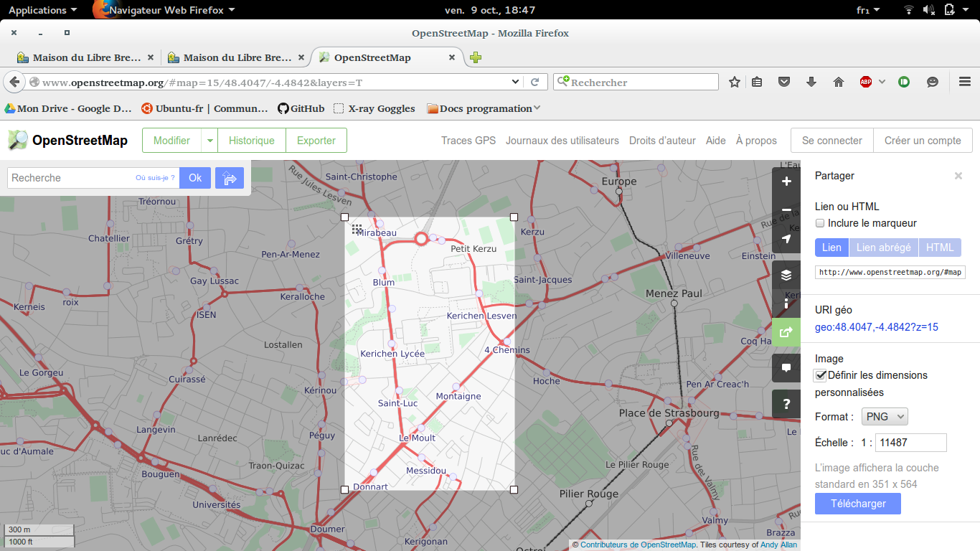Select the share link URL text field

point(890,273)
